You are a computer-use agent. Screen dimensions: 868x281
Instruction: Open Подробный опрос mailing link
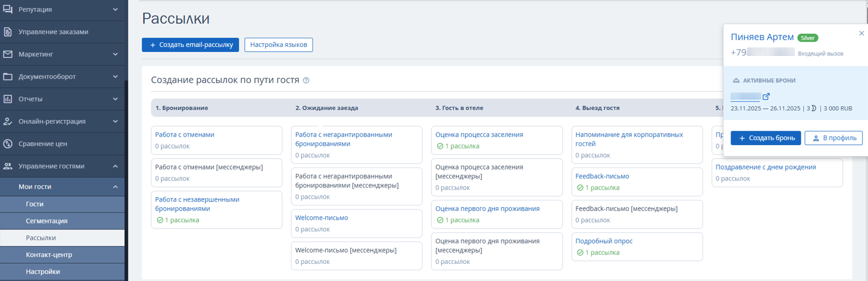pyautogui.click(x=604, y=241)
